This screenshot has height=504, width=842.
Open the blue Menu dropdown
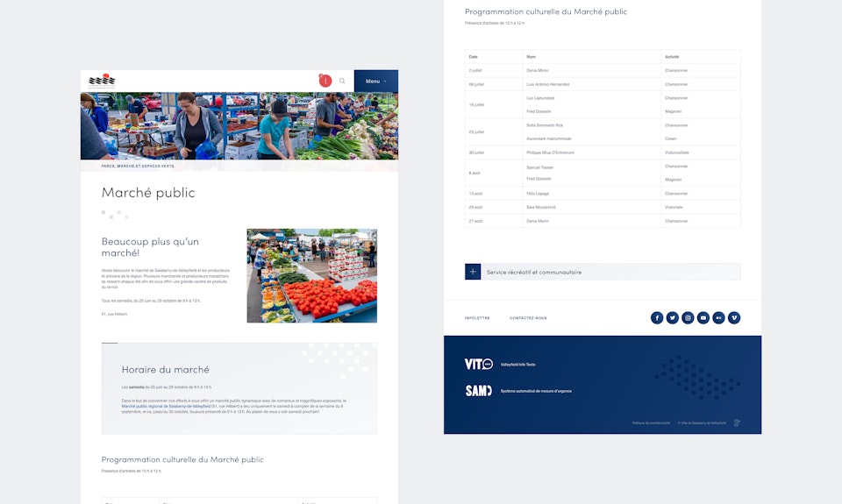375,81
